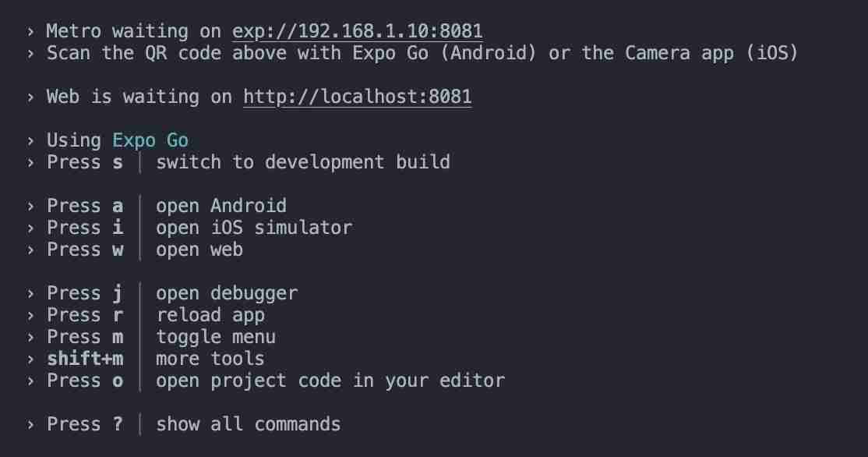This screenshot has width=868, height=457.
Task: Click the bold 'j' shortcut key
Action: 118,293
